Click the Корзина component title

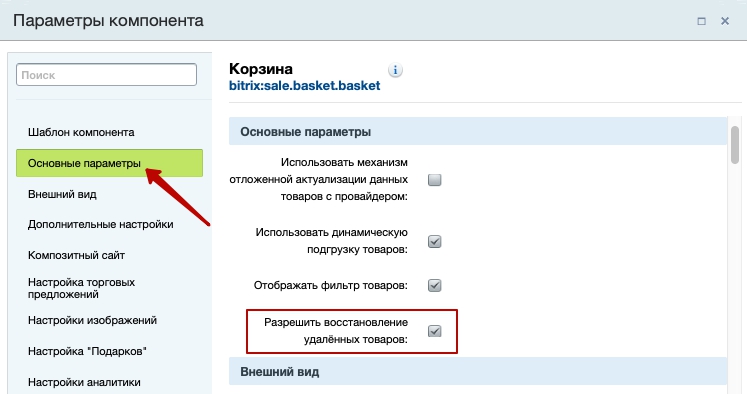point(261,69)
